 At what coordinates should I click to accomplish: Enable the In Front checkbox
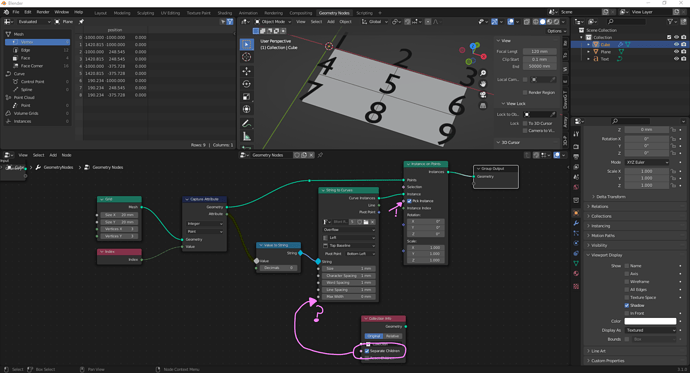pyautogui.click(x=627, y=313)
